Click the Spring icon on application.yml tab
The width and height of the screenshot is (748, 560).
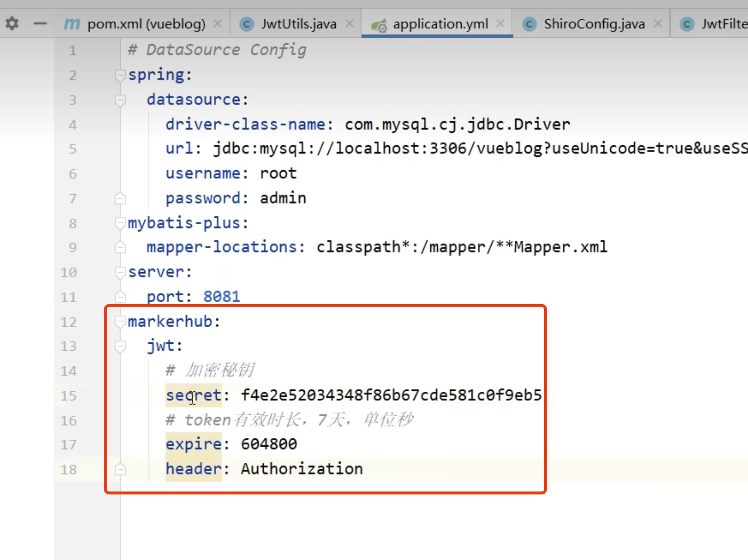379,25
